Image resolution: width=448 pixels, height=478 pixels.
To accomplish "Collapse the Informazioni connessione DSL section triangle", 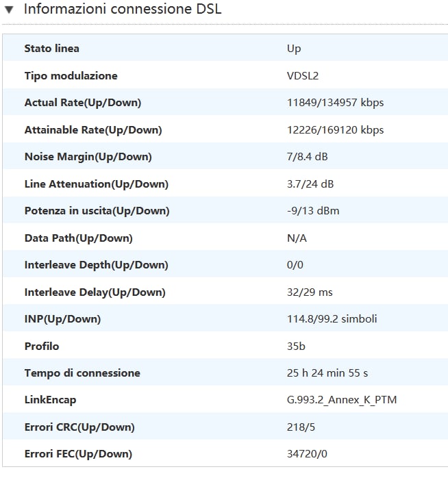I will tap(10, 10).
